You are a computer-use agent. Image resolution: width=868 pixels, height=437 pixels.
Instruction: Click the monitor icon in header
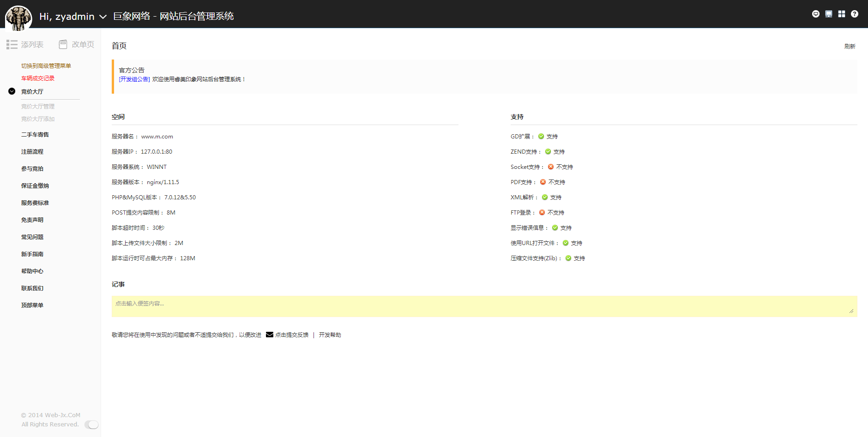[829, 14]
